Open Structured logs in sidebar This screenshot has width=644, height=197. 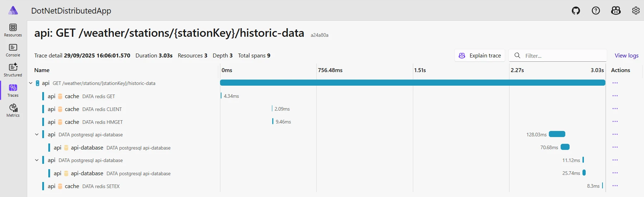(x=13, y=70)
